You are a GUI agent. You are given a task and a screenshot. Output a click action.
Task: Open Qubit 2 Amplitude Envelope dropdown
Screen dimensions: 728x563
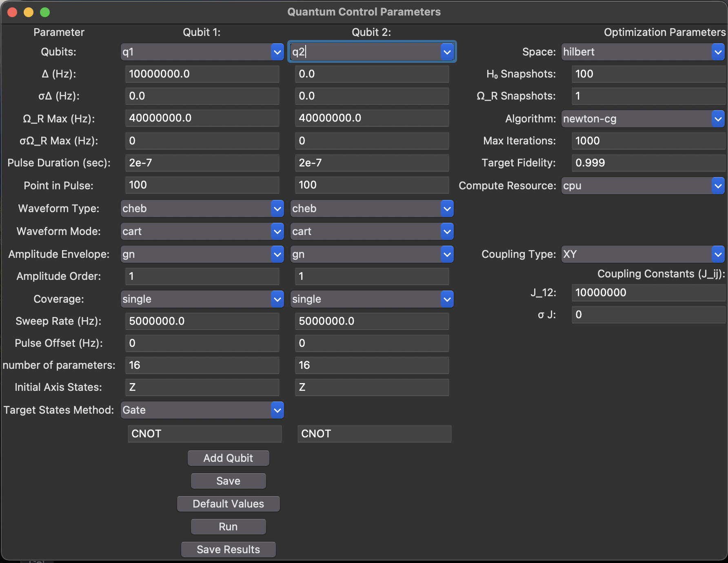[x=372, y=254]
